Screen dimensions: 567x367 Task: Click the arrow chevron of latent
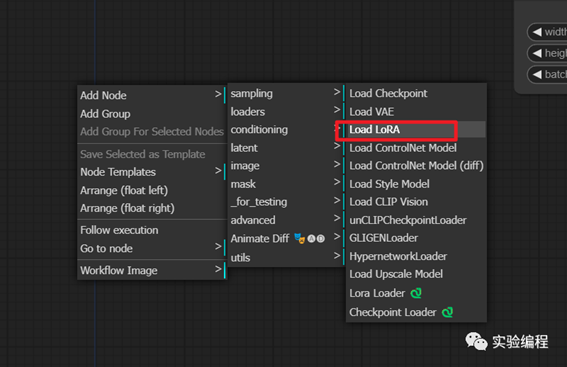[337, 146]
